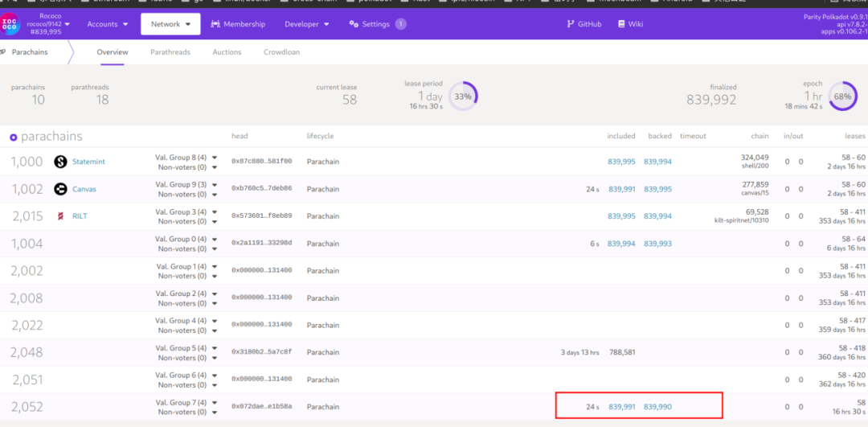Image resolution: width=868 pixels, height=427 pixels.
Task: Open Statemint backed block 839,994
Action: (x=657, y=162)
